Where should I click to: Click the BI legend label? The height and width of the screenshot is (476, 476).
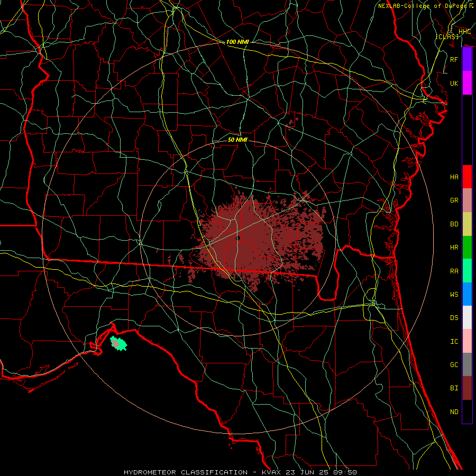point(454,388)
